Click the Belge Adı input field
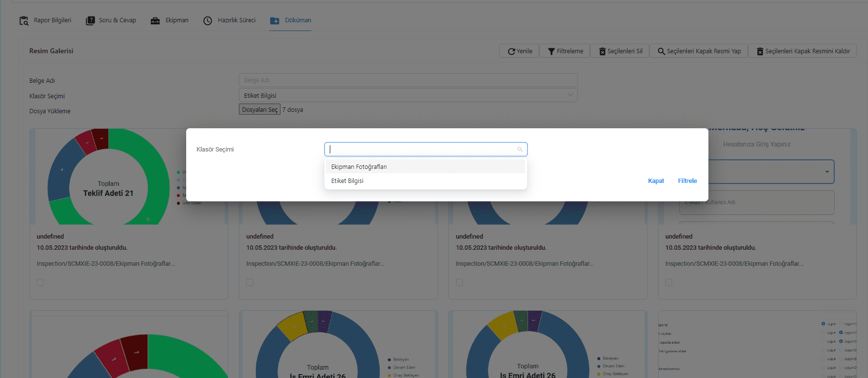 point(408,80)
